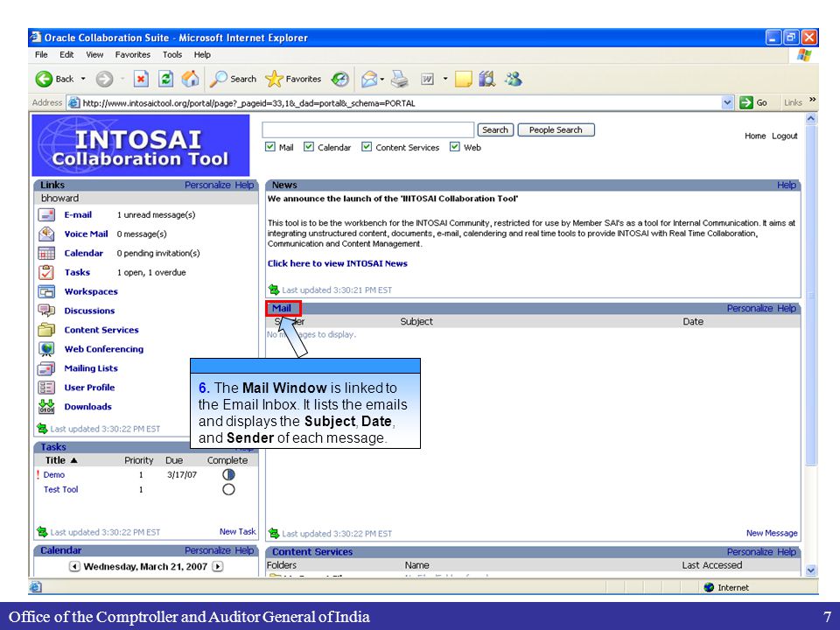
Task: Open the File menu
Action: pyautogui.click(x=41, y=54)
